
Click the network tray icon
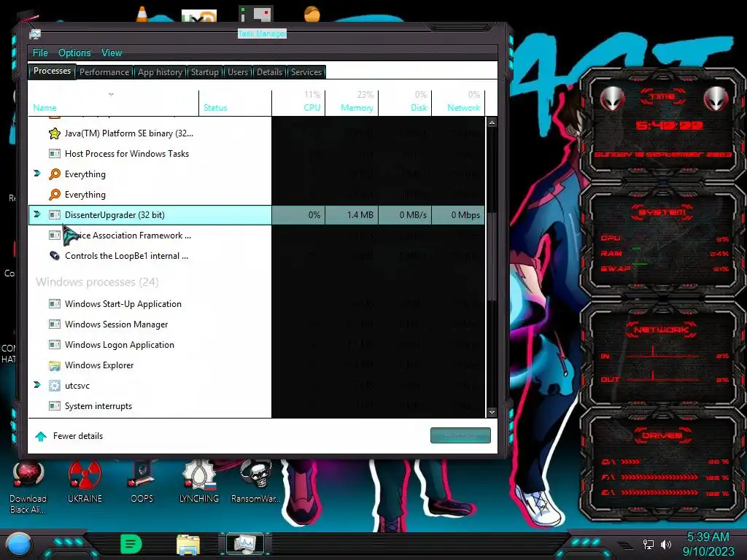[x=648, y=544]
